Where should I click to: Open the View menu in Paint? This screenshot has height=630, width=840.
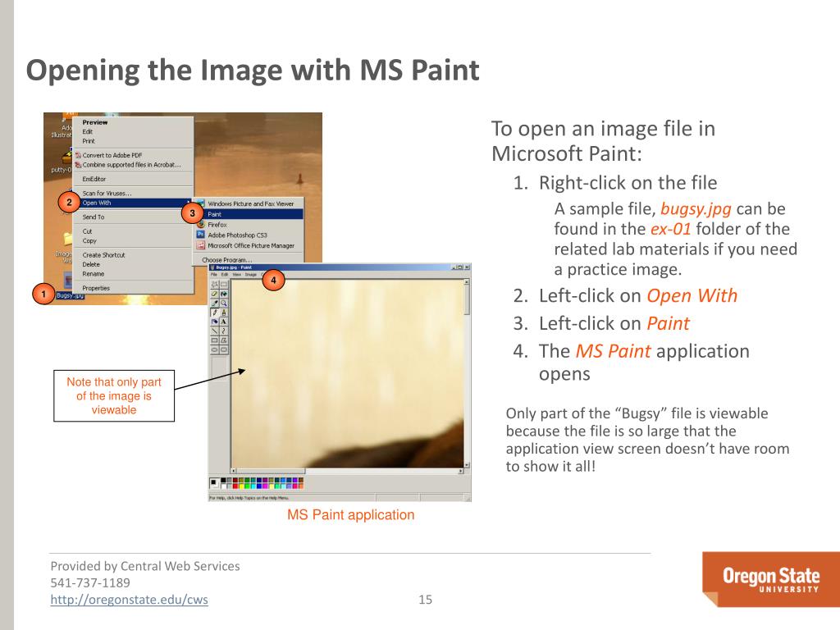[236, 274]
